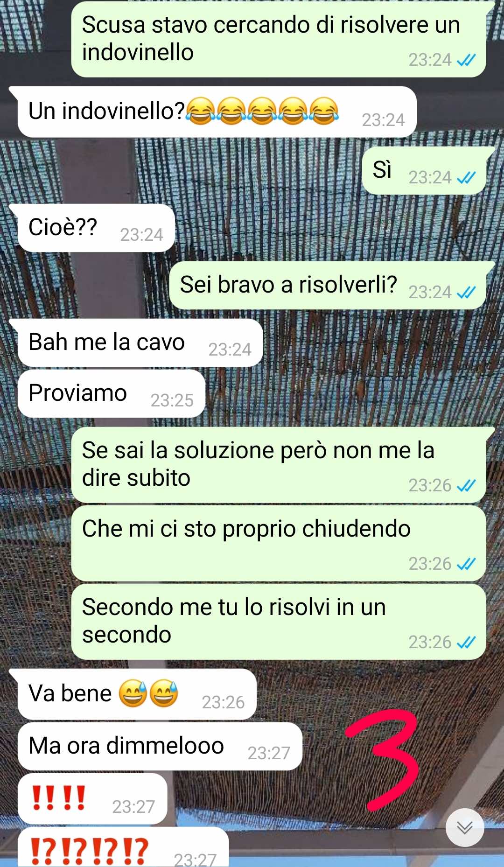The height and width of the screenshot is (867, 504).
Task: Tap the 'Bah me la cavo' message
Action: point(140,343)
